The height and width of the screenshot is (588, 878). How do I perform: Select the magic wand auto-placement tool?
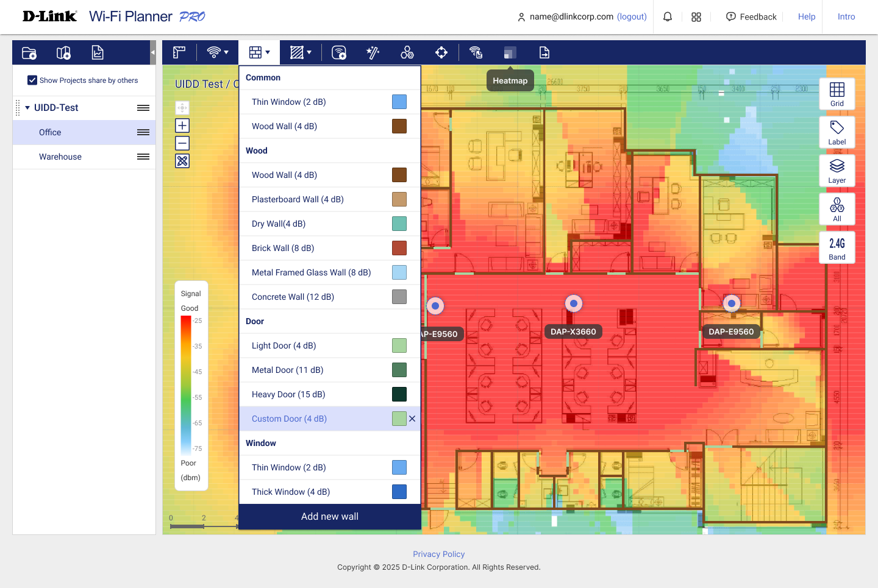[373, 53]
